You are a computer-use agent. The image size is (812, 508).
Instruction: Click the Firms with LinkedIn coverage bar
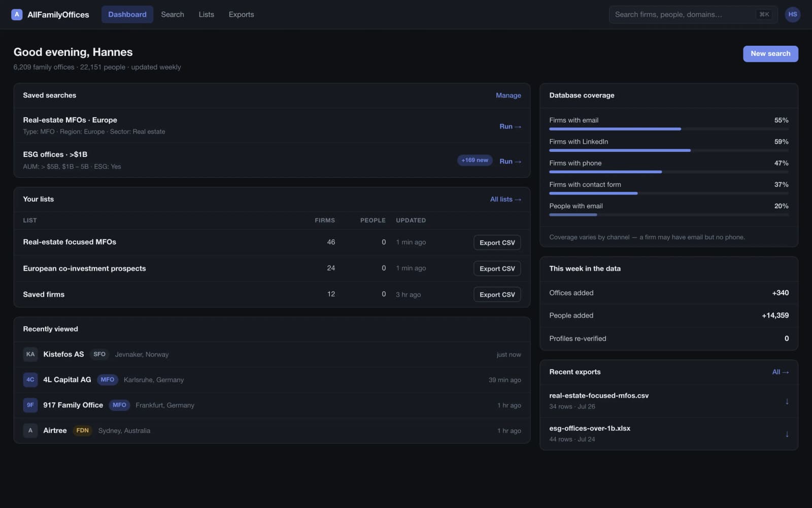(669, 150)
